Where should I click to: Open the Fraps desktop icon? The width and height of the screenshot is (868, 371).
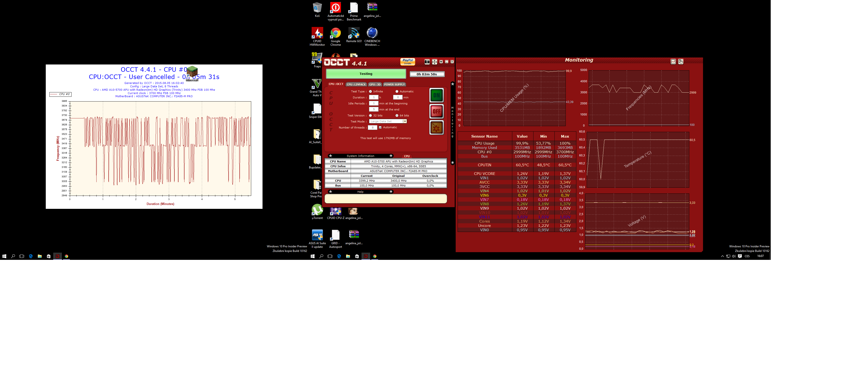point(317,60)
